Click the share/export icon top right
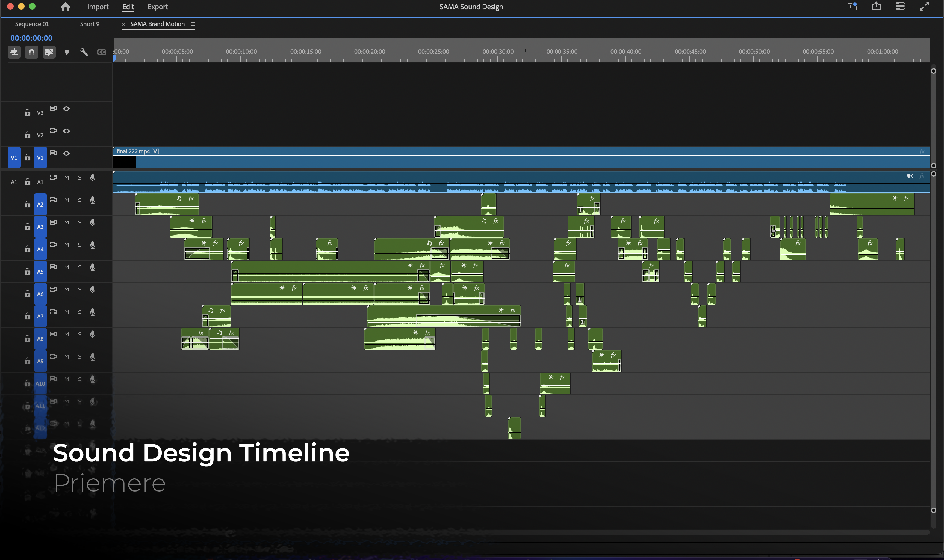 pos(876,7)
